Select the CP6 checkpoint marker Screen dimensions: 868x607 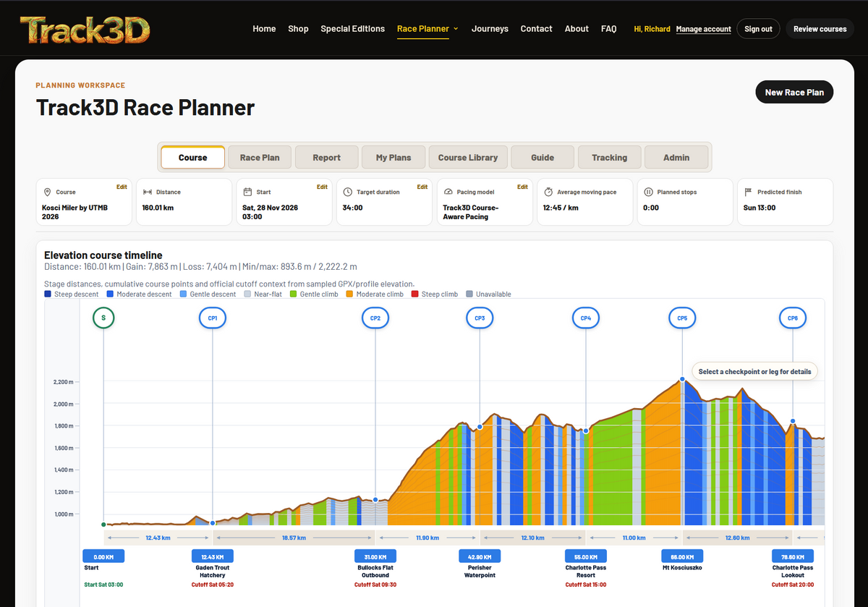point(793,318)
